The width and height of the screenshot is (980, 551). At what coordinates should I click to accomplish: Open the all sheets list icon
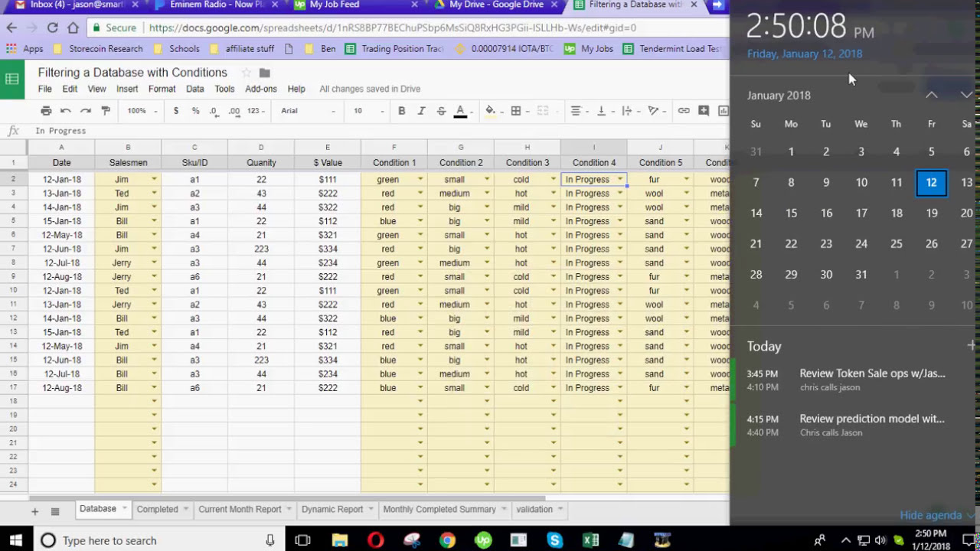click(55, 511)
